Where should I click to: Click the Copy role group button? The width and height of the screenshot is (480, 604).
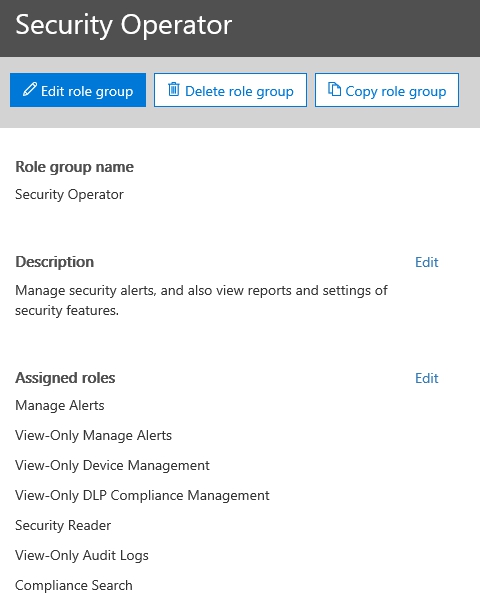coord(387,90)
